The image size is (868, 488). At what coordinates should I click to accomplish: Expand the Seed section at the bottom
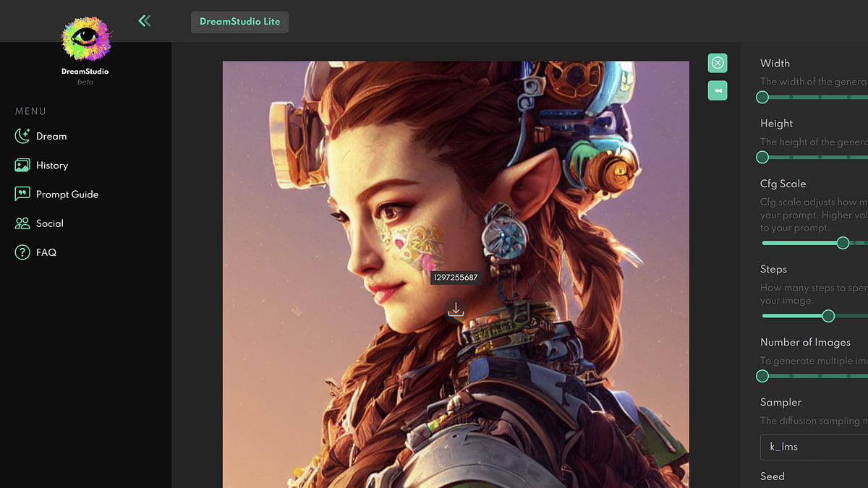(x=772, y=476)
